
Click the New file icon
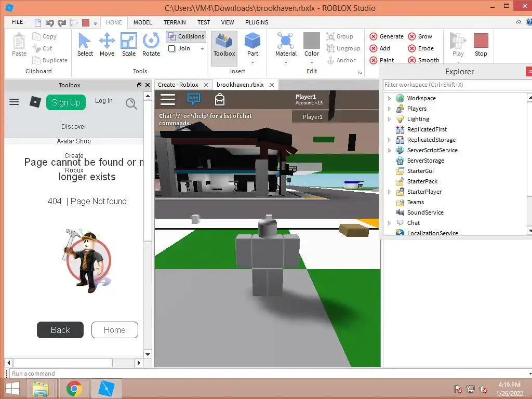coord(37,23)
